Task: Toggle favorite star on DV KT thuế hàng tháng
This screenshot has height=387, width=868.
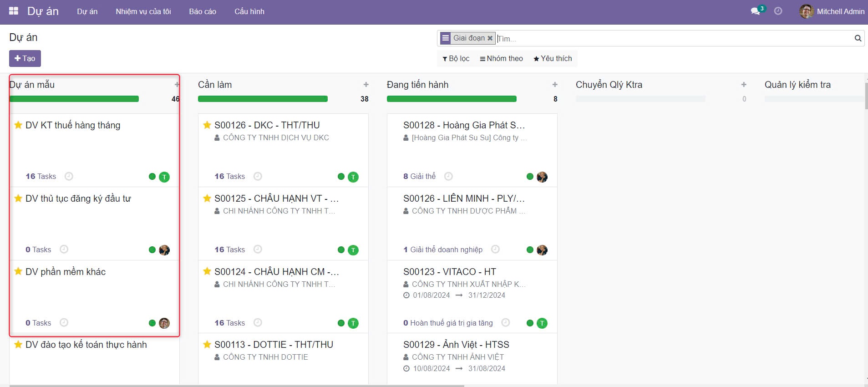Action: coord(18,125)
